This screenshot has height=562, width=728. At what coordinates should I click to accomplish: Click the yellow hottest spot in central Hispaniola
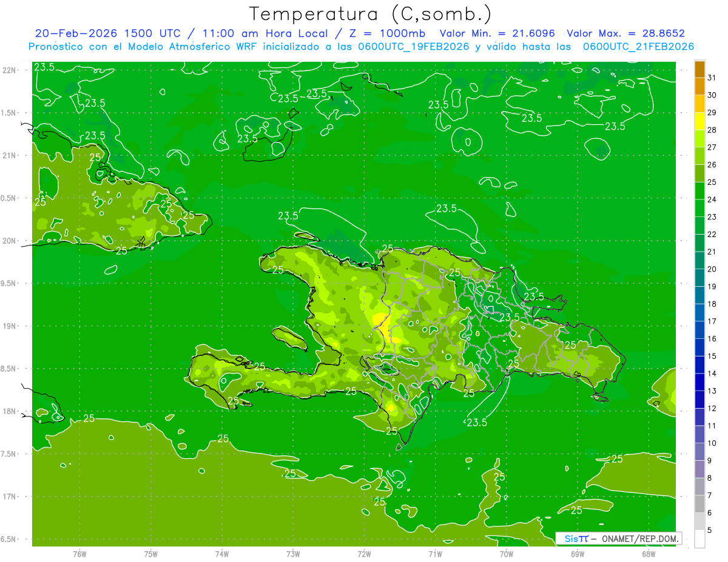pos(383,324)
